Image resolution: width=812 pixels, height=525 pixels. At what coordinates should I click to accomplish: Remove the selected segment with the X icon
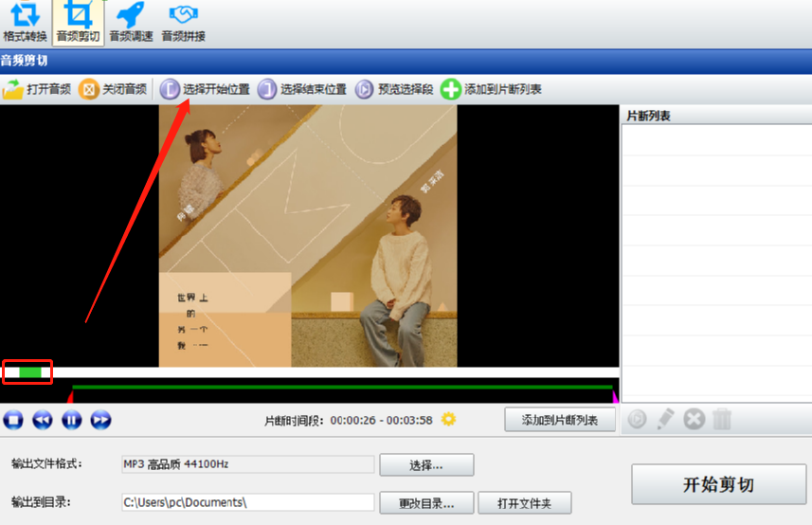(694, 419)
